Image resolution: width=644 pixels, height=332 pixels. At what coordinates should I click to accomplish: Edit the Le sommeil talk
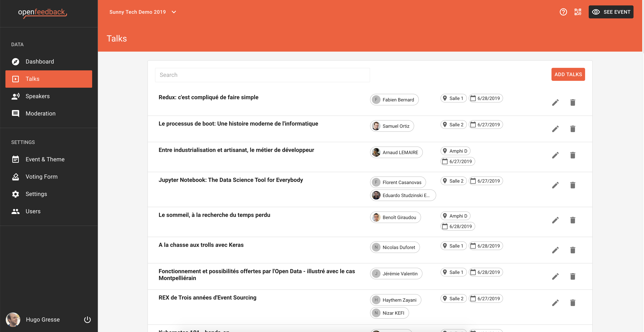coord(555,220)
